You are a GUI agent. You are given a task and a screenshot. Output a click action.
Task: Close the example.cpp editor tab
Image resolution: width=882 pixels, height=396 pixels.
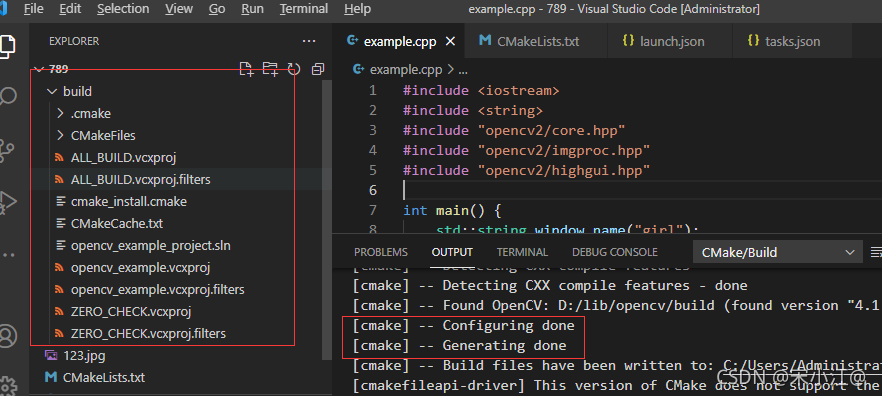pos(449,42)
